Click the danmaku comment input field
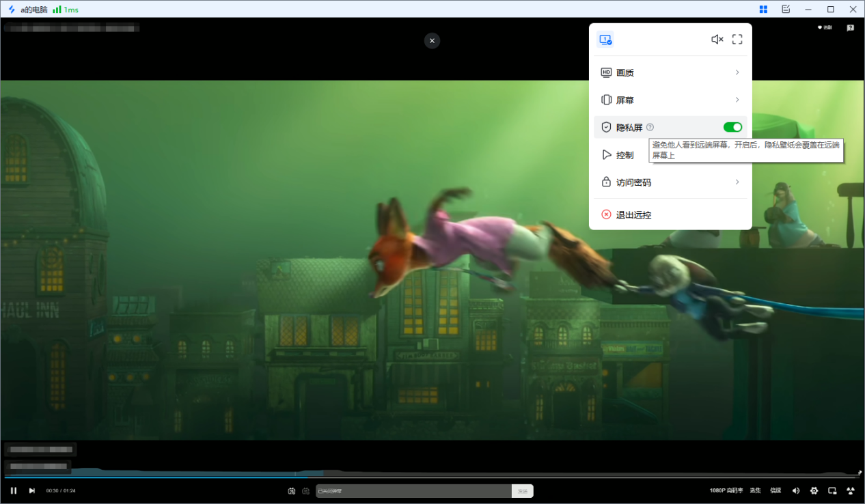865x504 pixels. click(413, 490)
